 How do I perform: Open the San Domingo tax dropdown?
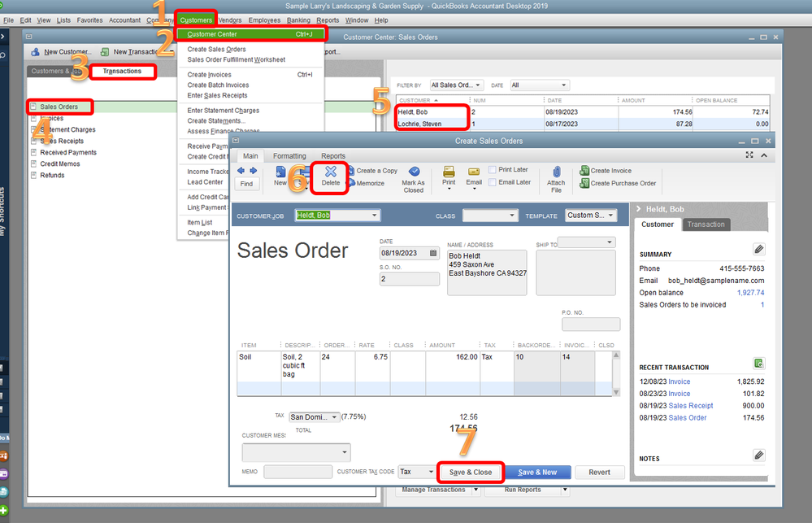pyautogui.click(x=335, y=416)
